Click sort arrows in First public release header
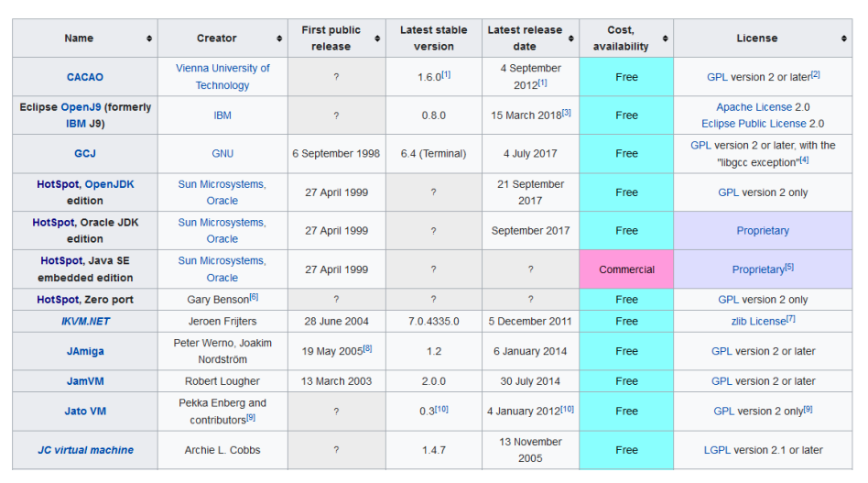 (x=377, y=38)
